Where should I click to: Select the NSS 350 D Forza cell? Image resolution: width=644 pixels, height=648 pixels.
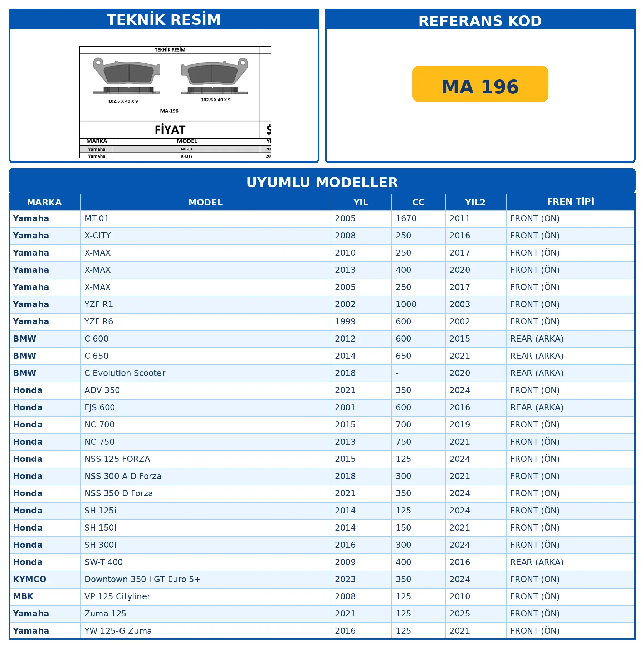(206, 493)
